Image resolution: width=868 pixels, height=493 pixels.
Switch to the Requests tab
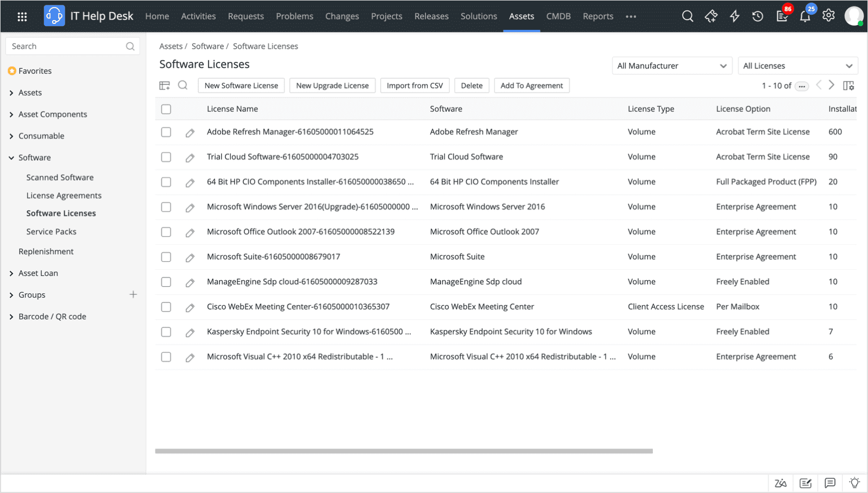coord(246,16)
